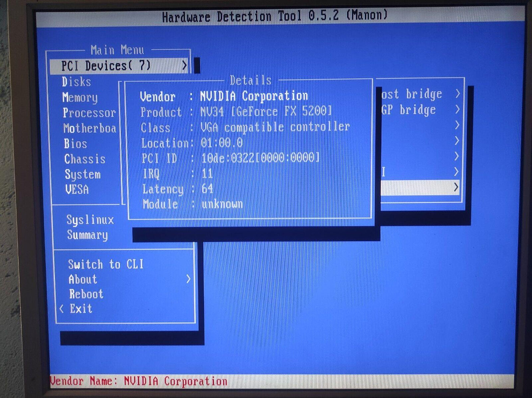532x398 pixels.
Task: Select System in the Main Menu
Action: pos(82,174)
